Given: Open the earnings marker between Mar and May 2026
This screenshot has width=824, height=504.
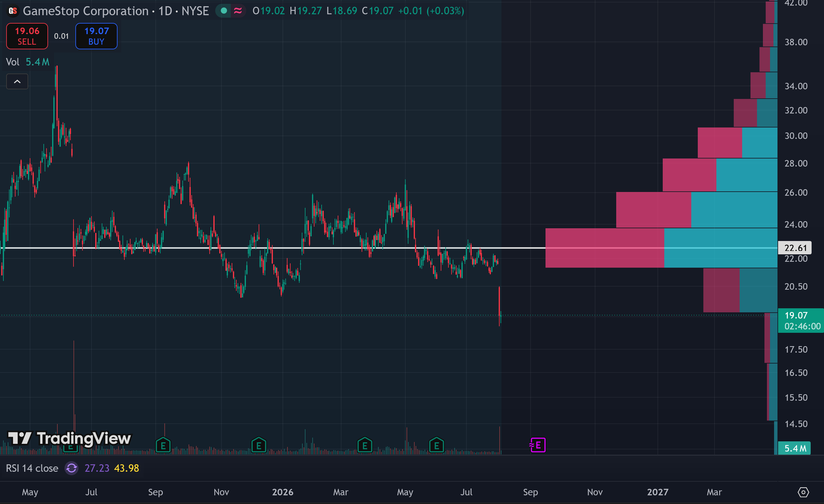Looking at the screenshot, I should [364, 445].
